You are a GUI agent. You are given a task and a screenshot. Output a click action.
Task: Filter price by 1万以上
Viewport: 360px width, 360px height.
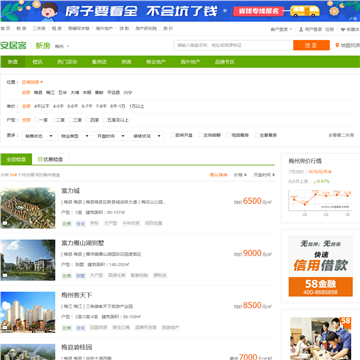click(137, 106)
